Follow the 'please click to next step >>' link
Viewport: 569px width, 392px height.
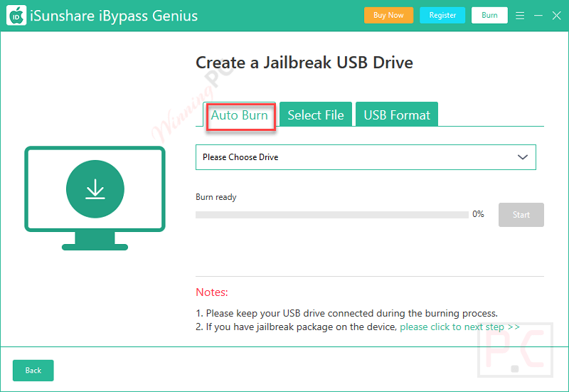coord(459,327)
